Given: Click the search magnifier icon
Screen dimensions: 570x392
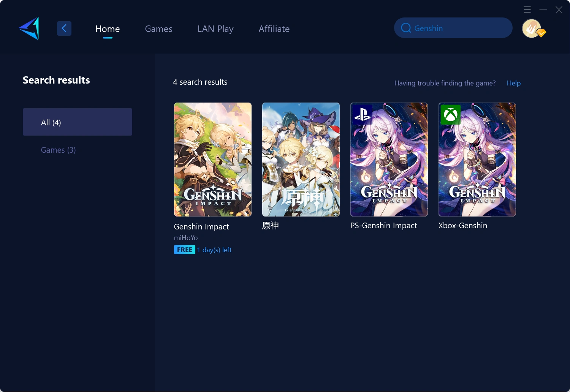Looking at the screenshot, I should [x=406, y=28].
